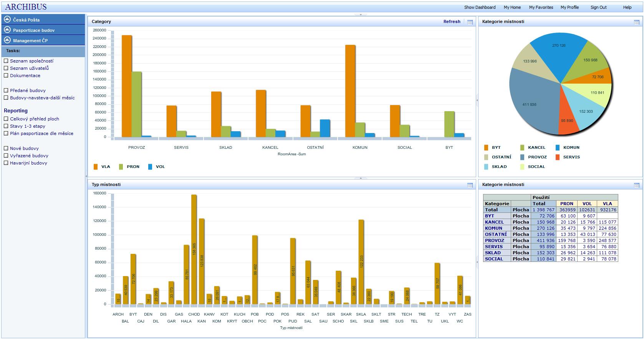The height and width of the screenshot is (339, 644).
Task: Click the PROVOZ row in the pivot table
Action: pos(550,240)
